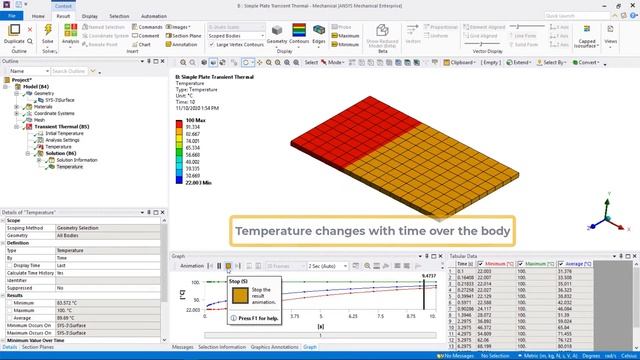Screen dimensions: 640x360
Task: Click the Search Outline input field
Action: click(x=70, y=71)
